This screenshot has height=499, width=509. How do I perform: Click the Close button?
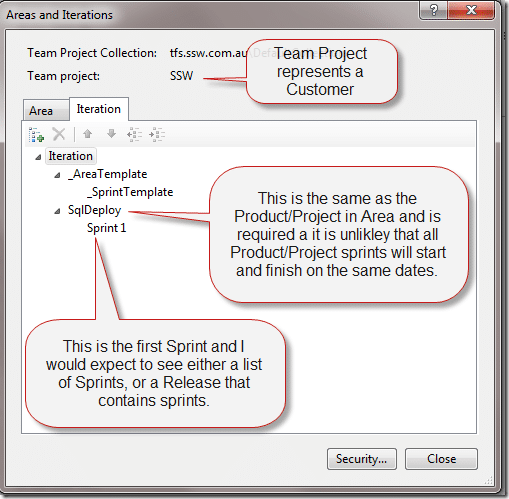(x=441, y=459)
